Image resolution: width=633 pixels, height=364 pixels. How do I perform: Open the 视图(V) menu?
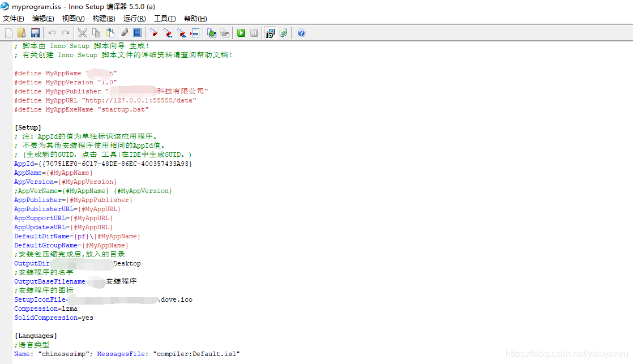click(x=73, y=19)
